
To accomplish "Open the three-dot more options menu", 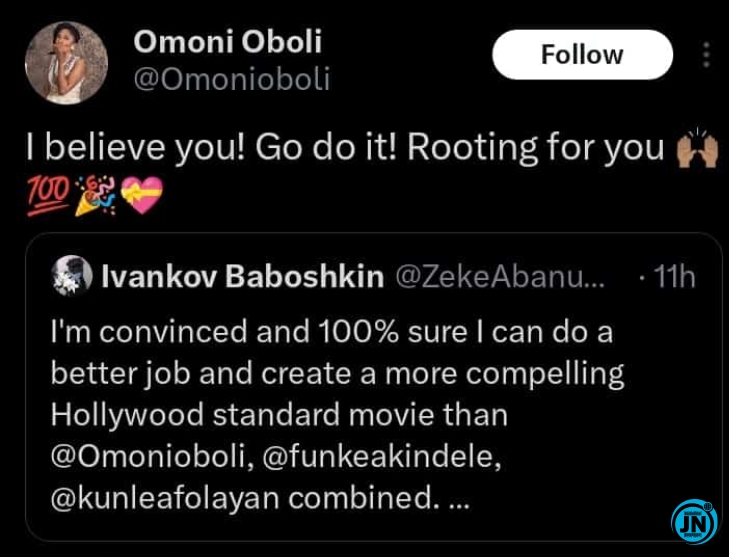I will coord(707,55).
